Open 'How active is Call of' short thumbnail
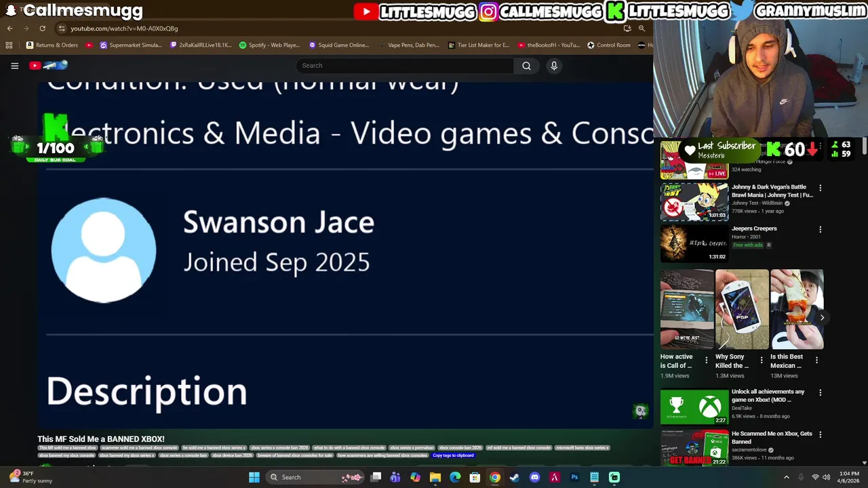This screenshot has height=488, width=868. coord(687,309)
